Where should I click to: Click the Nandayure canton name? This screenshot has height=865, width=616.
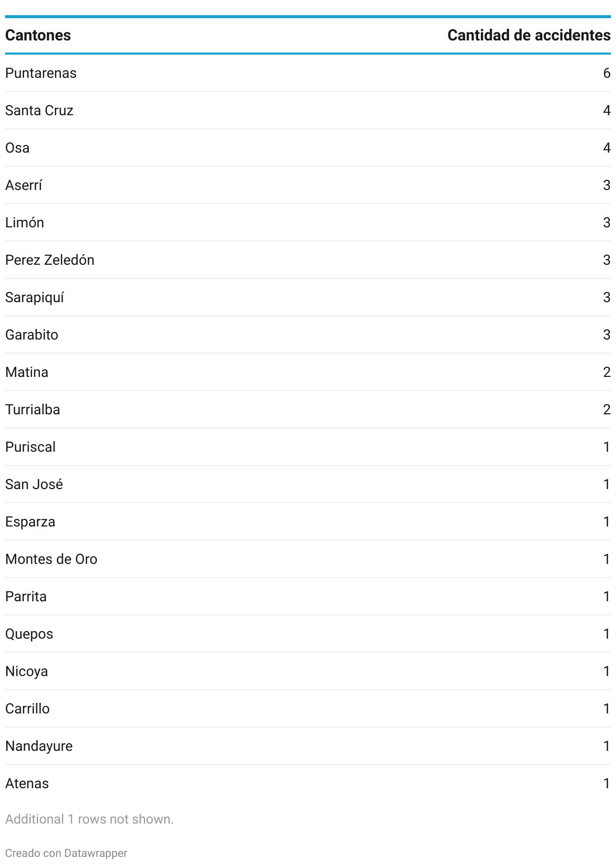click(39, 746)
